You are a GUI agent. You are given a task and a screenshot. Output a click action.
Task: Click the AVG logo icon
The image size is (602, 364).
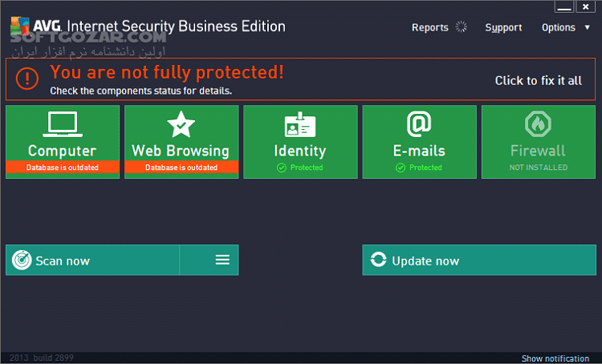click(x=20, y=26)
